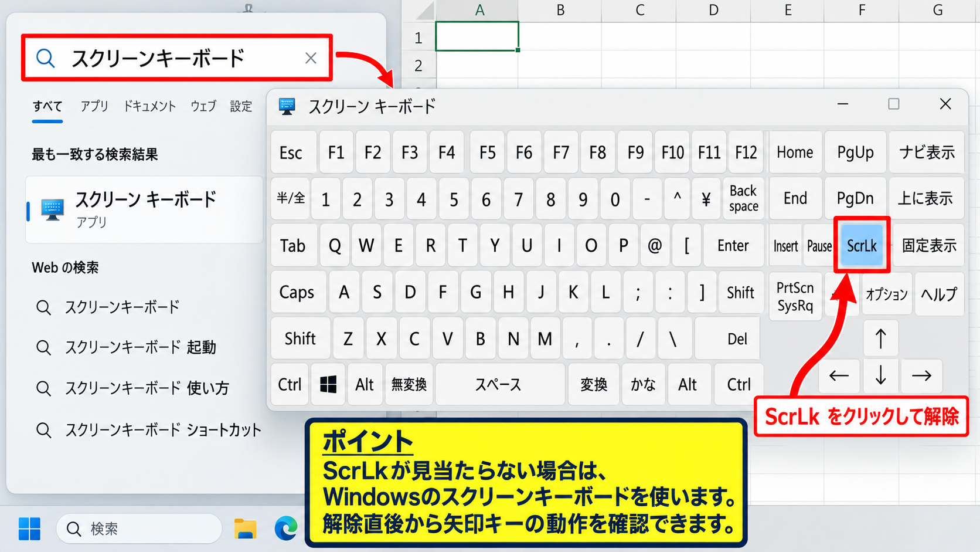The width and height of the screenshot is (980, 552).
Task: Select the スクリーンキーボード 起動 web suggestion
Action: [x=141, y=347]
